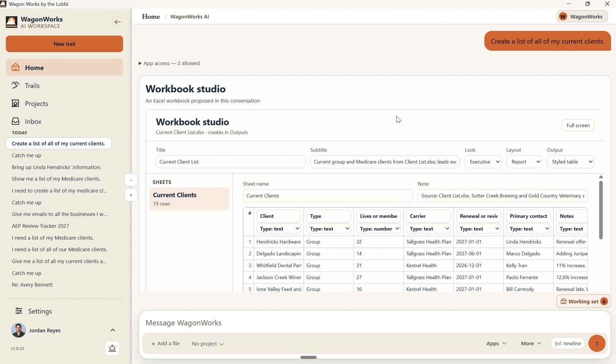Open 'Bring up Linda Hendricks' information.' trail
Screen dimensions: 616x364
point(57,167)
